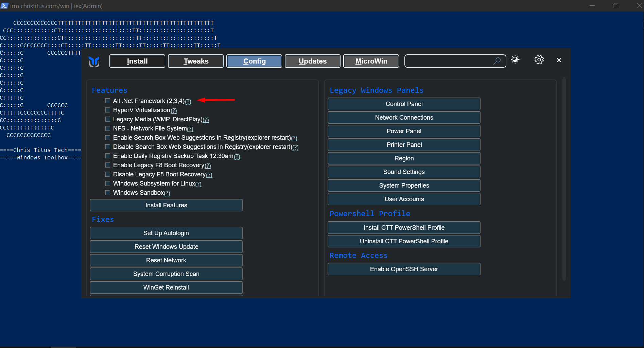644x348 pixels.
Task: Click Enable OpenSSH Server
Action: tap(404, 269)
